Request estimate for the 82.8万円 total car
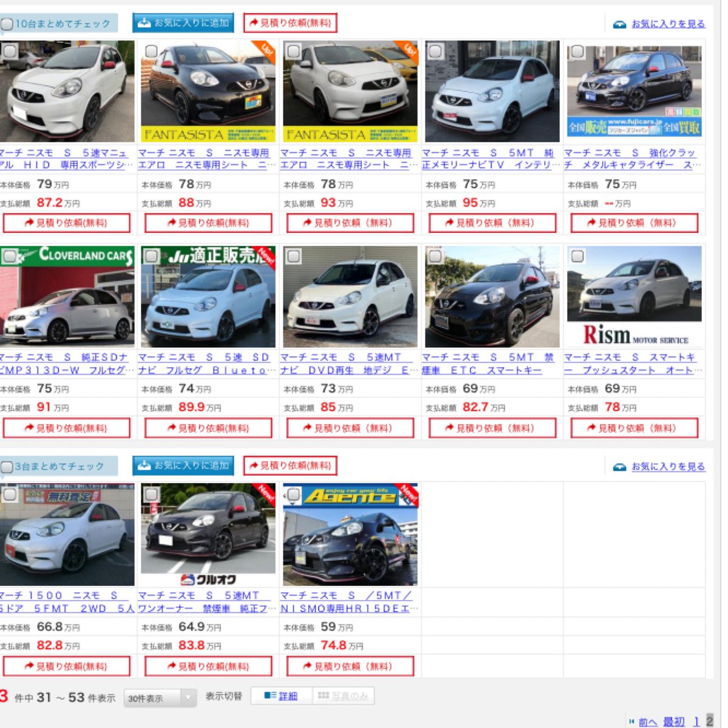 (66, 666)
